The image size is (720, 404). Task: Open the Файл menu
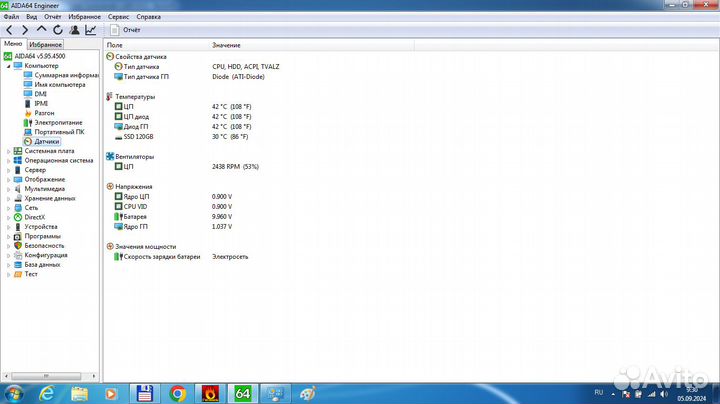coord(10,17)
